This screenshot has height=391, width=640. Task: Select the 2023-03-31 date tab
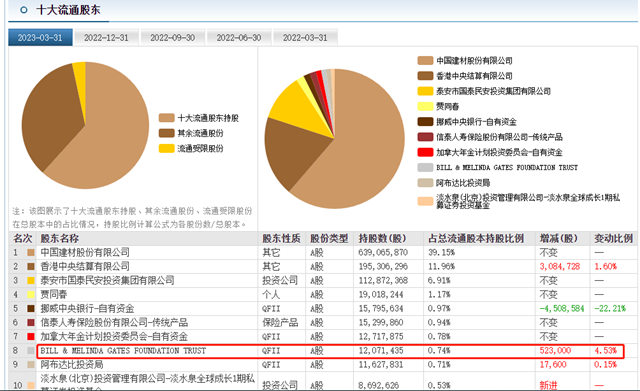pyautogui.click(x=40, y=38)
